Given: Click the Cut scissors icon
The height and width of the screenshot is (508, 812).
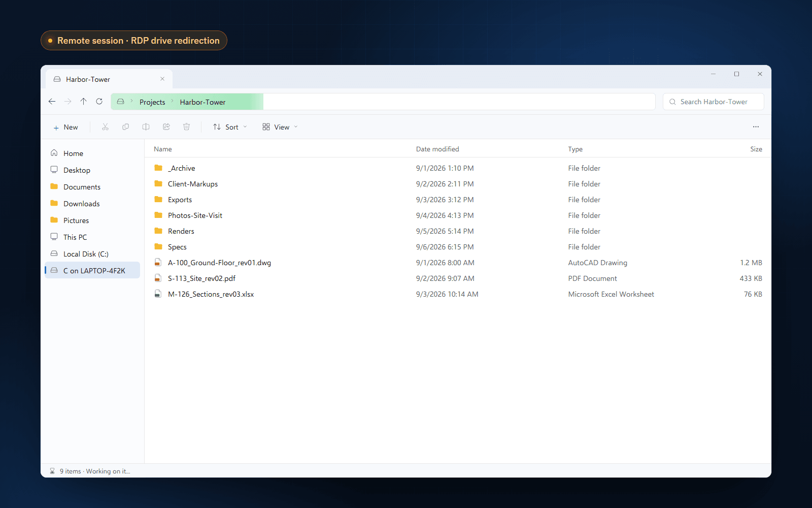Looking at the screenshot, I should click(105, 127).
